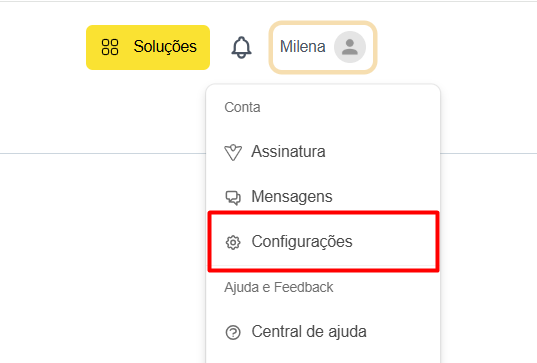Click the Milena user name text
The image size is (537, 363).
(x=302, y=47)
